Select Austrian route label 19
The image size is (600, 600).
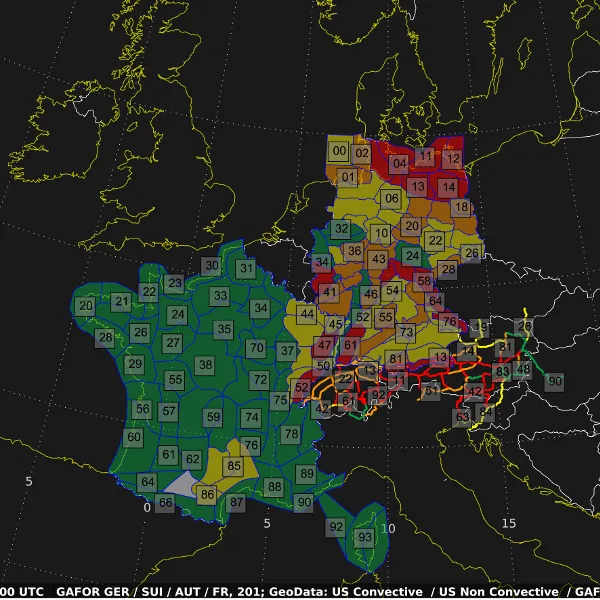479,328
